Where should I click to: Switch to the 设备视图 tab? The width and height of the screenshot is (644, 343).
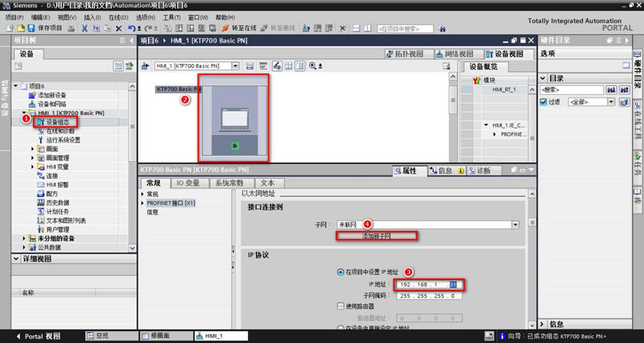tap(509, 54)
